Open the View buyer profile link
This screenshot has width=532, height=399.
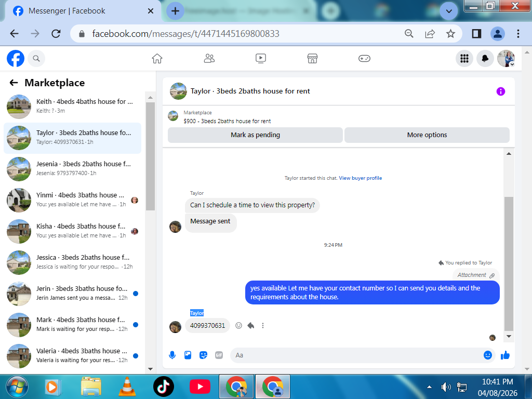tap(361, 178)
